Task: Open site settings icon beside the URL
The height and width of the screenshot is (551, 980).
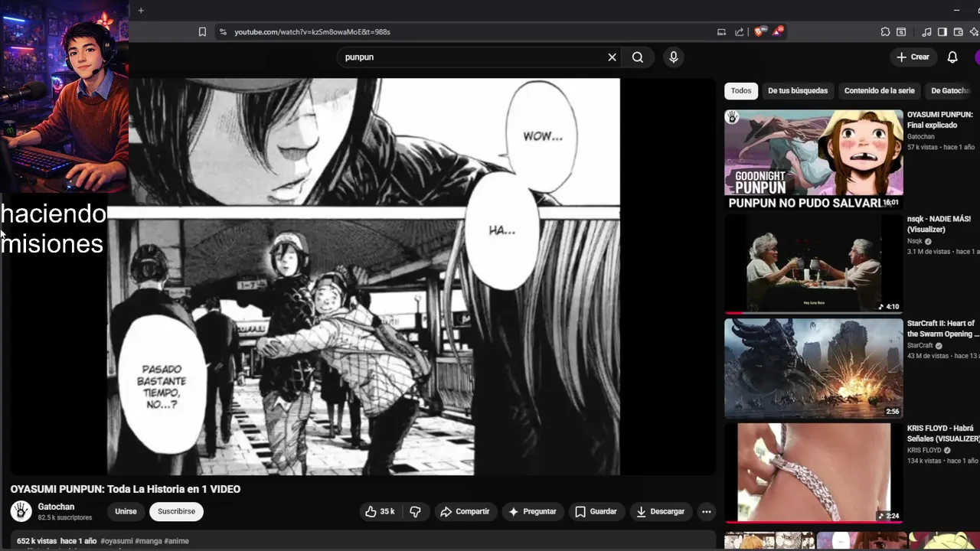Action: pyautogui.click(x=223, y=32)
